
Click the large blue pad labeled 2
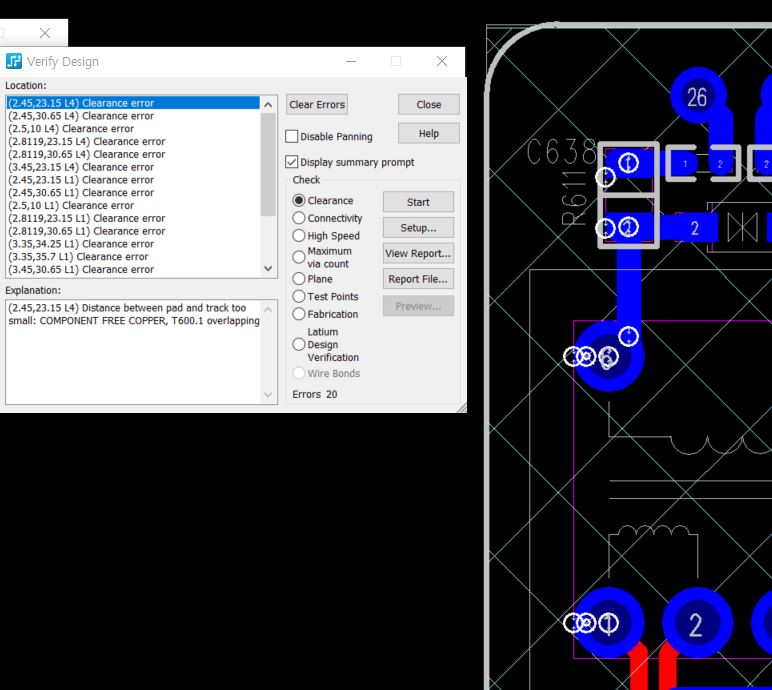pos(696,625)
